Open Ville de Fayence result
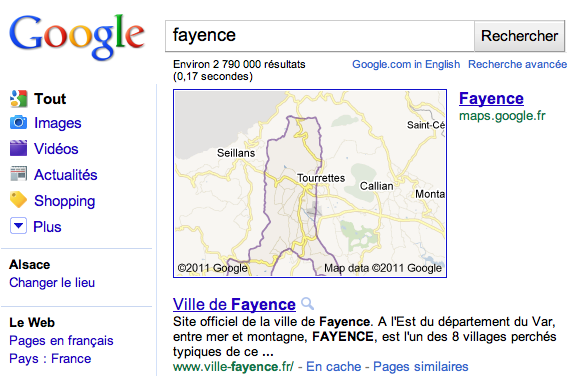578x376 pixels. 234,304
